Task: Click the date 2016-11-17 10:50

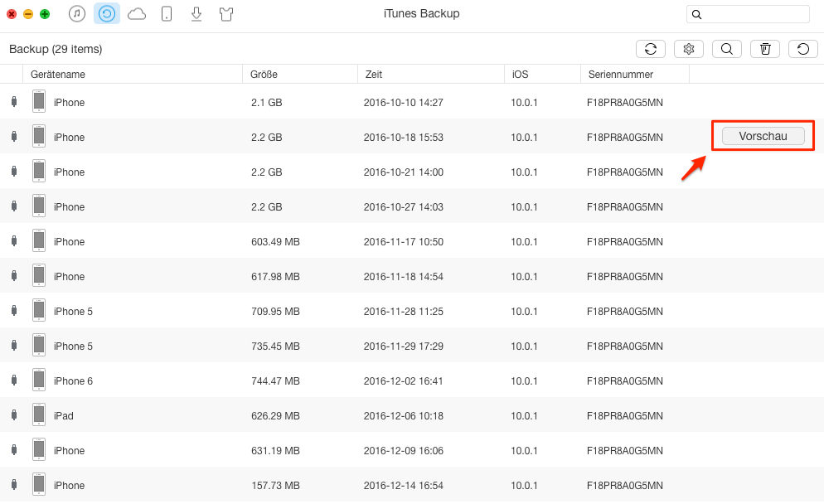Action: pyautogui.click(x=404, y=242)
